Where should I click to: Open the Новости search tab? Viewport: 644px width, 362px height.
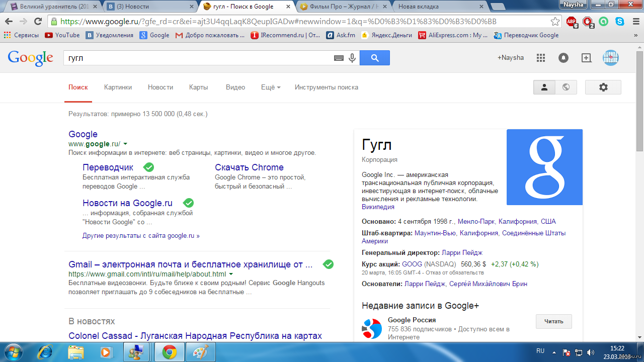click(160, 87)
